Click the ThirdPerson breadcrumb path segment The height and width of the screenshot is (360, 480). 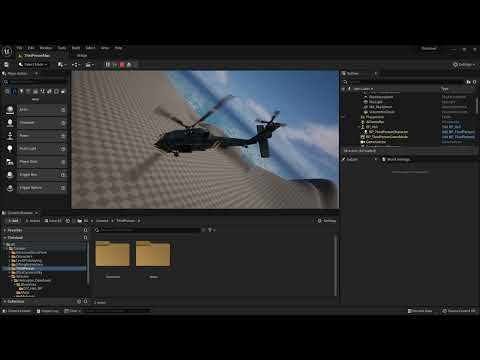click(126, 221)
